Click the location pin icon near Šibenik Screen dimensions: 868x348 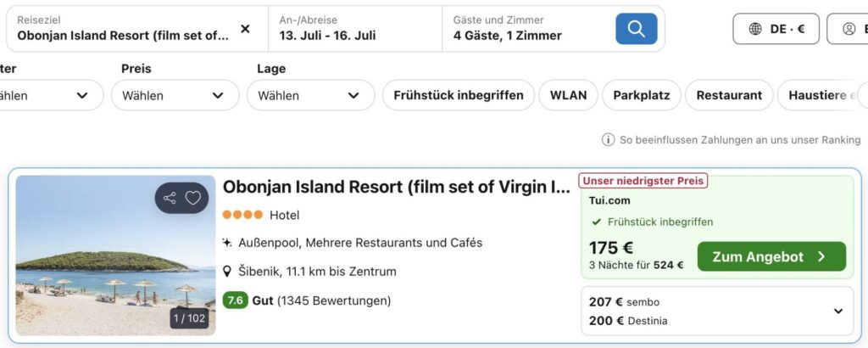[x=227, y=272]
